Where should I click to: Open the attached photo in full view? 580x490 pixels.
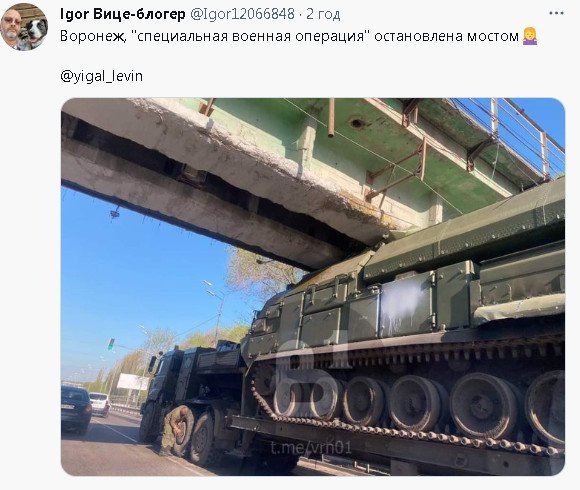(x=313, y=287)
